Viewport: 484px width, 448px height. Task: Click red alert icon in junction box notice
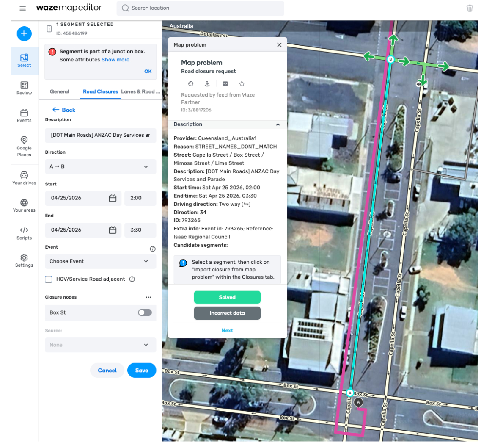52,52
